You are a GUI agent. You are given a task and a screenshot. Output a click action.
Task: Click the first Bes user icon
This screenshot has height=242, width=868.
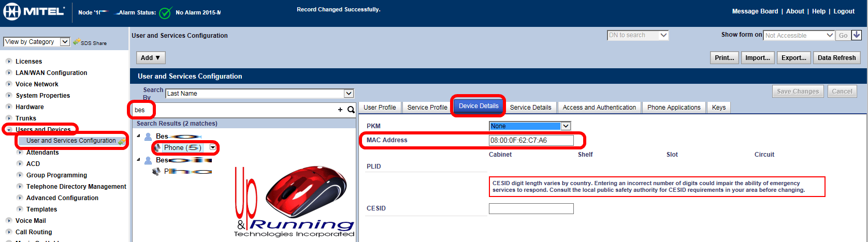[148, 137]
